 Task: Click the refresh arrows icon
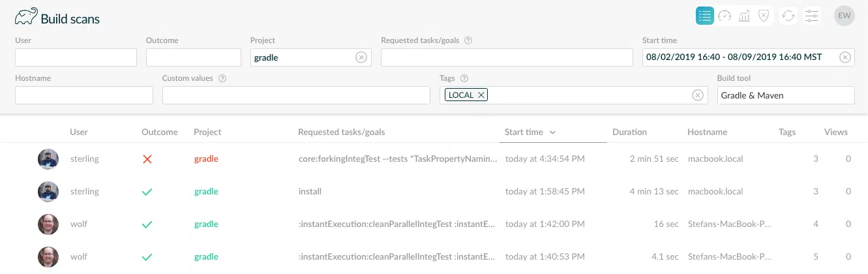point(788,16)
